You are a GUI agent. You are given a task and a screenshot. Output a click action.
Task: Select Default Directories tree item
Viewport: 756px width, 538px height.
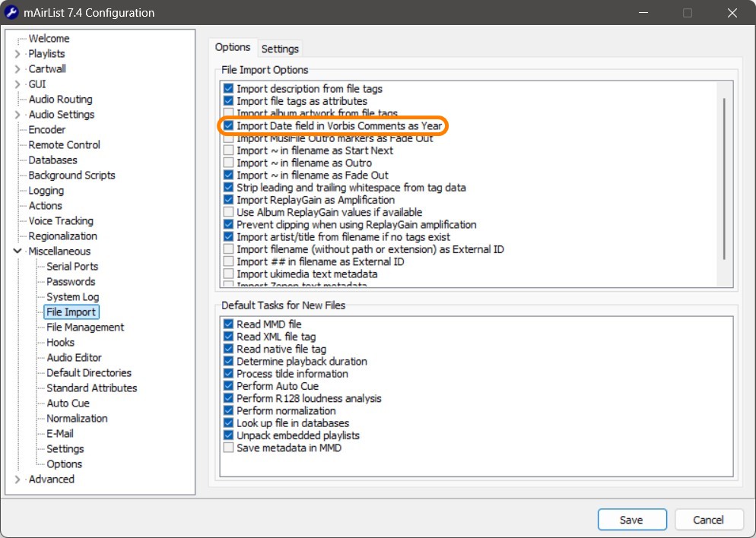pyautogui.click(x=89, y=373)
